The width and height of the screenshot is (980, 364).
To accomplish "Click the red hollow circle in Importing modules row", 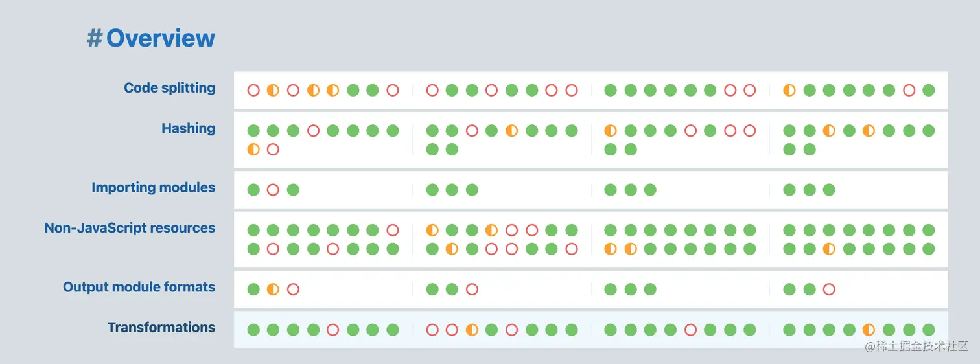I will [x=273, y=190].
